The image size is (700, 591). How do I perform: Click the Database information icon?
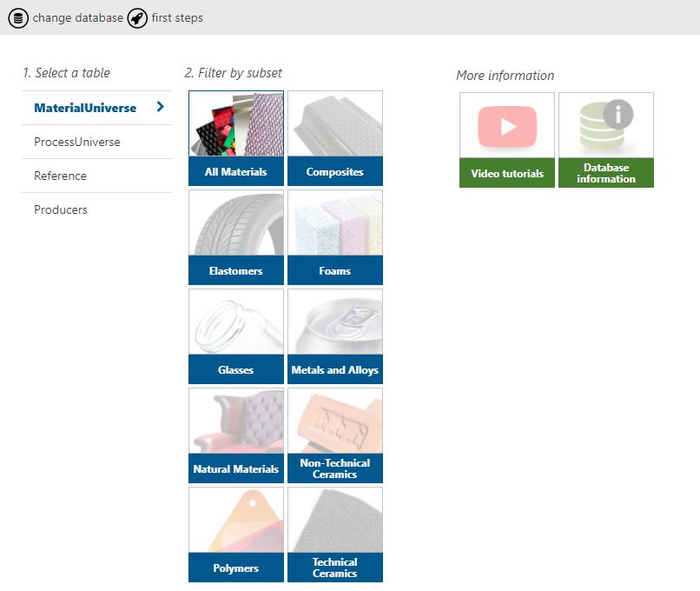[x=606, y=125]
